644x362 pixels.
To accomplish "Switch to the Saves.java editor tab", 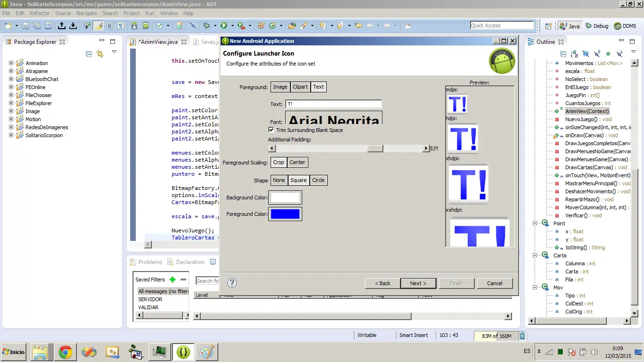I will pos(206,42).
